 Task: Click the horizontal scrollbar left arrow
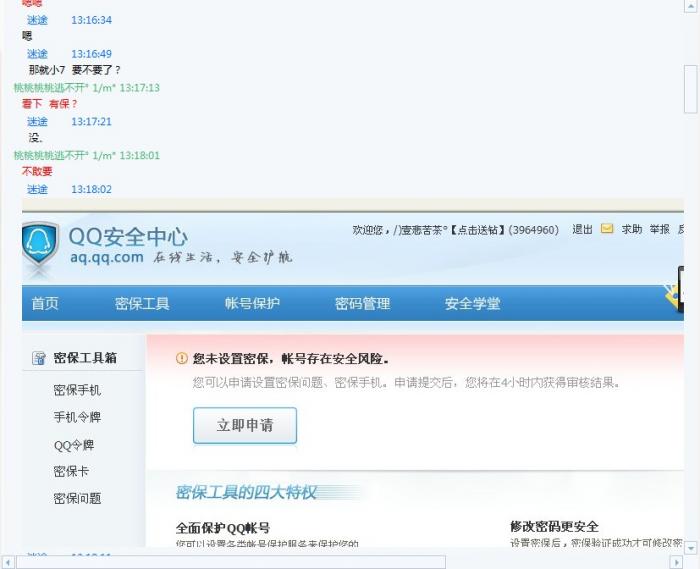pos(8,562)
